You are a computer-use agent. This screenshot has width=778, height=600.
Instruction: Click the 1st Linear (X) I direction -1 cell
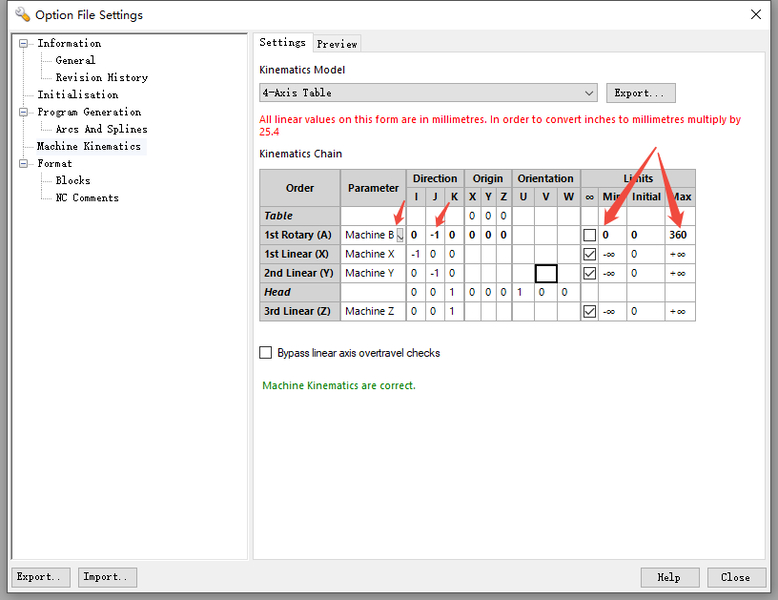coord(416,254)
